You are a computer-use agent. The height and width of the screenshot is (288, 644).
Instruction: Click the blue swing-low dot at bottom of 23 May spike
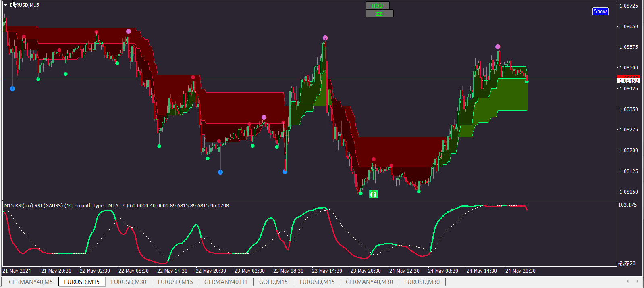click(285, 172)
